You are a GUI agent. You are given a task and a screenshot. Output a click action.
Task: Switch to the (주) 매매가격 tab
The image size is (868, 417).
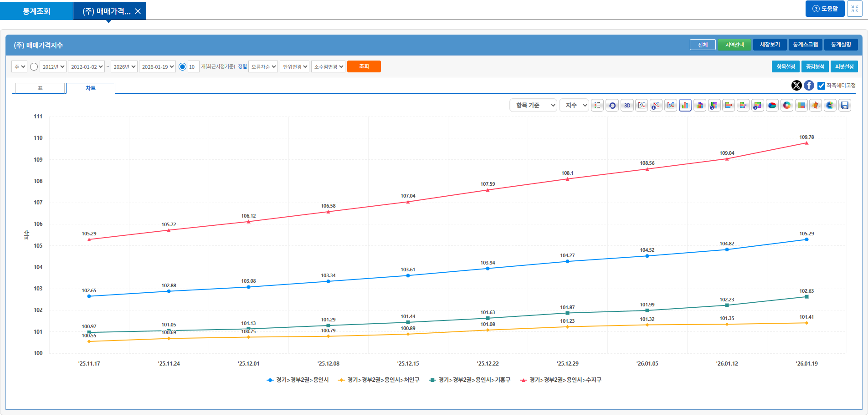(106, 11)
